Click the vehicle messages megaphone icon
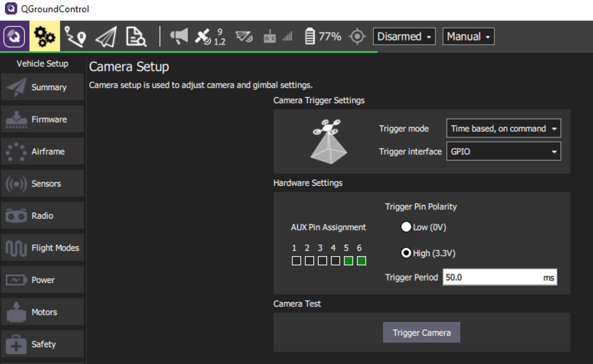This screenshot has height=364, width=593. click(179, 36)
